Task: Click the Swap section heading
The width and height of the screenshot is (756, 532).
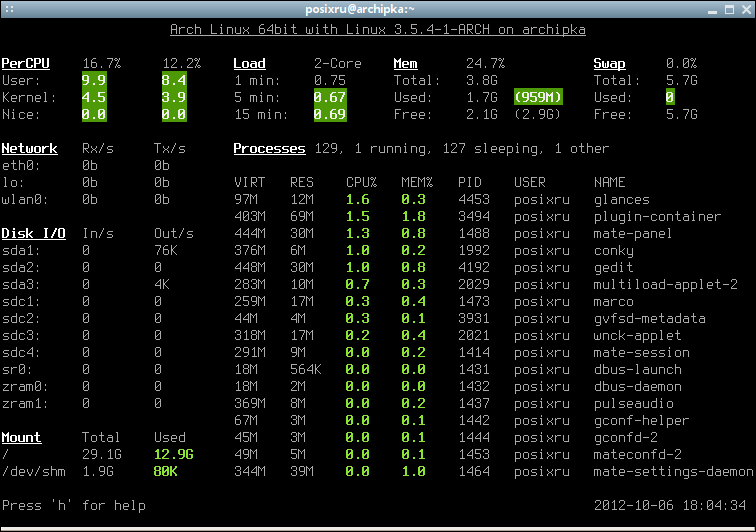Action: pos(609,64)
